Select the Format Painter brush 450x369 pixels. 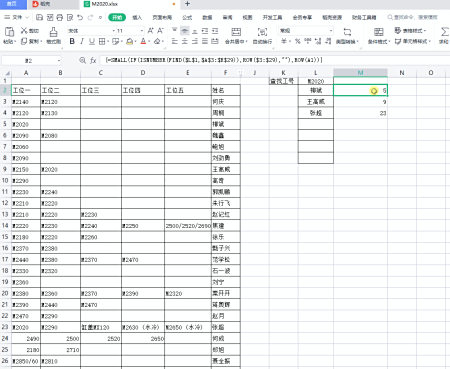pyautogui.click(x=53, y=32)
